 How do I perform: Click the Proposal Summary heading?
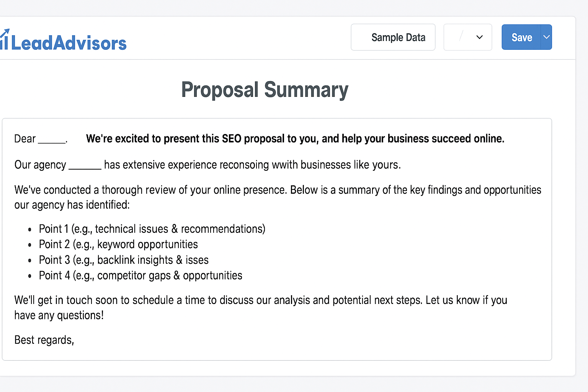265,90
